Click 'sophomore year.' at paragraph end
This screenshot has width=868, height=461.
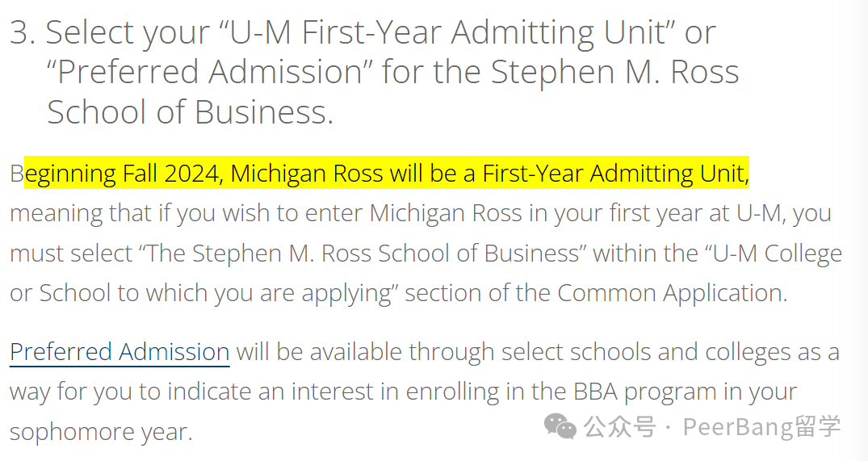101,432
